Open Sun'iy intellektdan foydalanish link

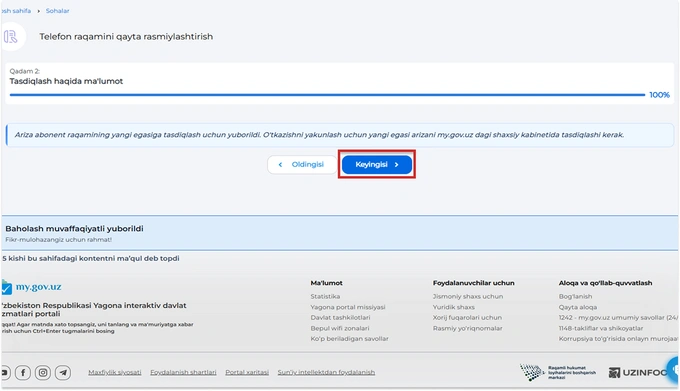(x=326, y=372)
